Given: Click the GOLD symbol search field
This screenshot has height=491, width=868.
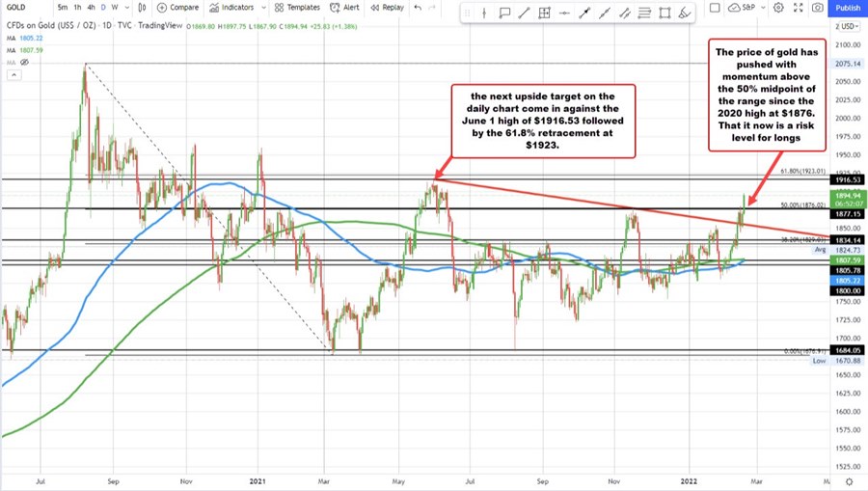Looking at the screenshot, I should pyautogui.click(x=24, y=8).
